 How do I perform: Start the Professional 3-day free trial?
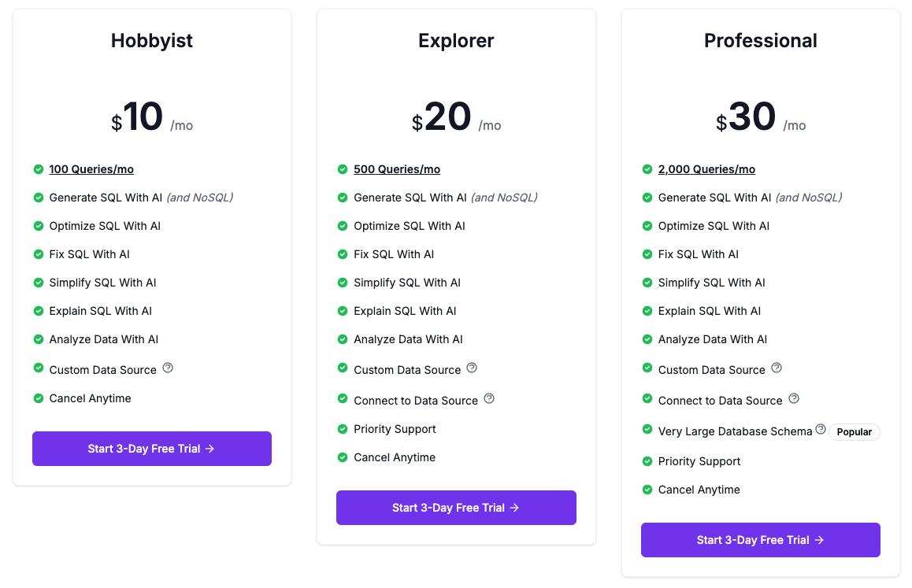point(760,540)
